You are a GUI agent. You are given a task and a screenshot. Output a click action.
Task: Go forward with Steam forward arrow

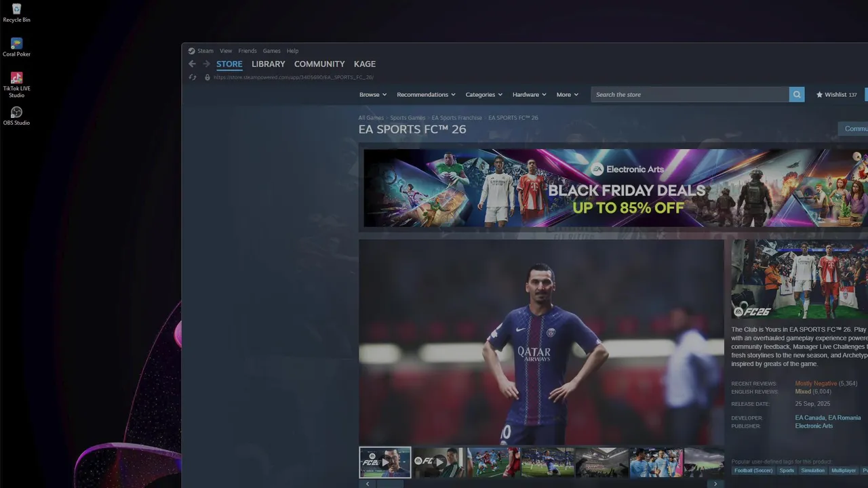(206, 64)
